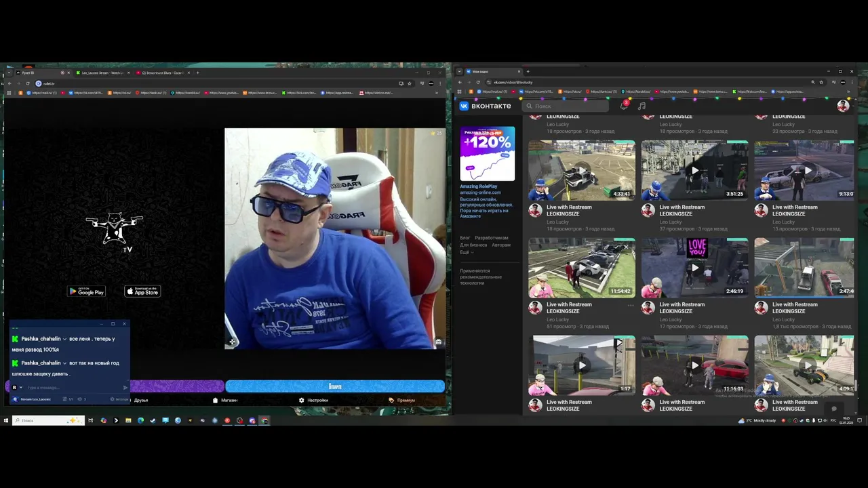Focus the Kick chat message field
This screenshot has height=488, width=868.
(x=71, y=388)
